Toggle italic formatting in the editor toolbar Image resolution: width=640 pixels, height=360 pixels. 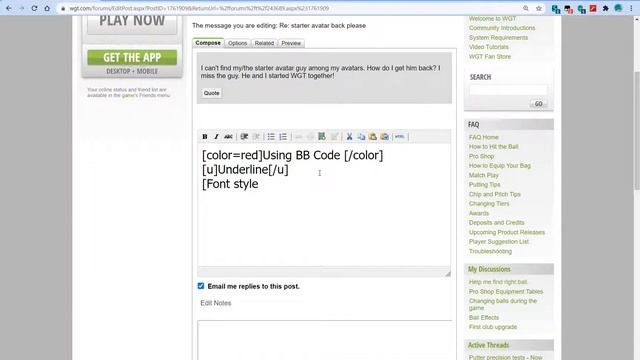coord(216,137)
